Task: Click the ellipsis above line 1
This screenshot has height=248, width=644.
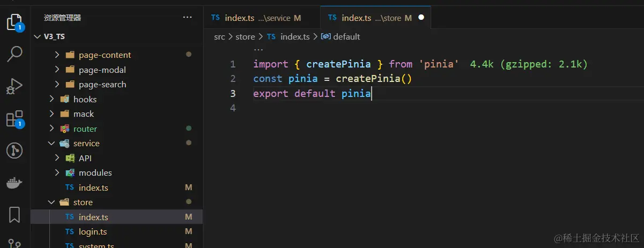Action: [x=258, y=49]
